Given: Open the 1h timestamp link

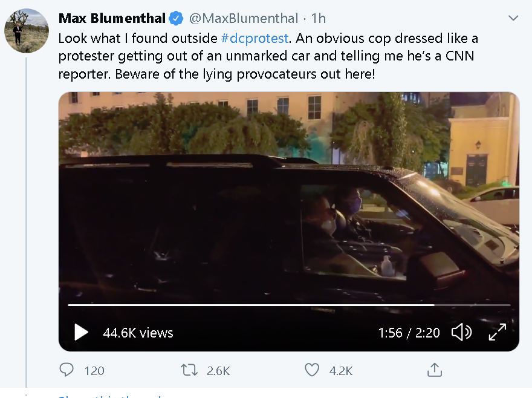Looking at the screenshot, I should 318,18.
